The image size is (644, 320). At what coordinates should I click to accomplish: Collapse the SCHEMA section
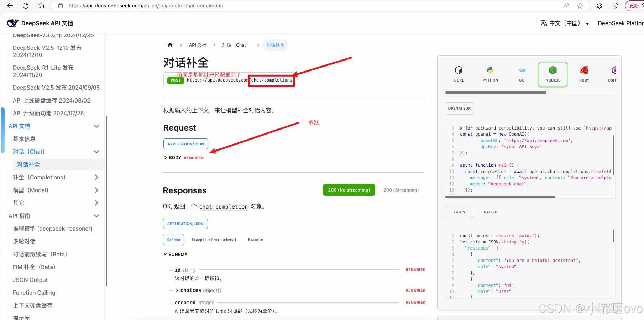click(x=176, y=254)
